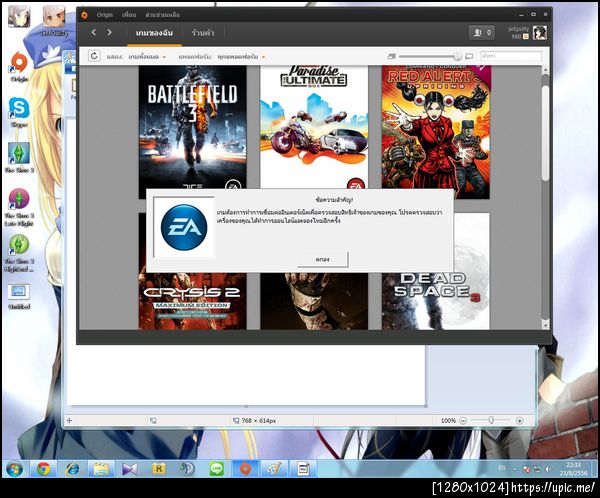
Task: Select The Sims 3 Late Night desktop icon
Action: click(19, 207)
